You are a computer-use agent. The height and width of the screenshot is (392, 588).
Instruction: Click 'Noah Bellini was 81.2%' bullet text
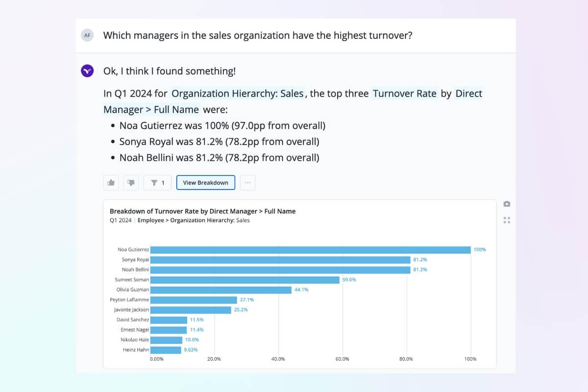tap(171, 158)
